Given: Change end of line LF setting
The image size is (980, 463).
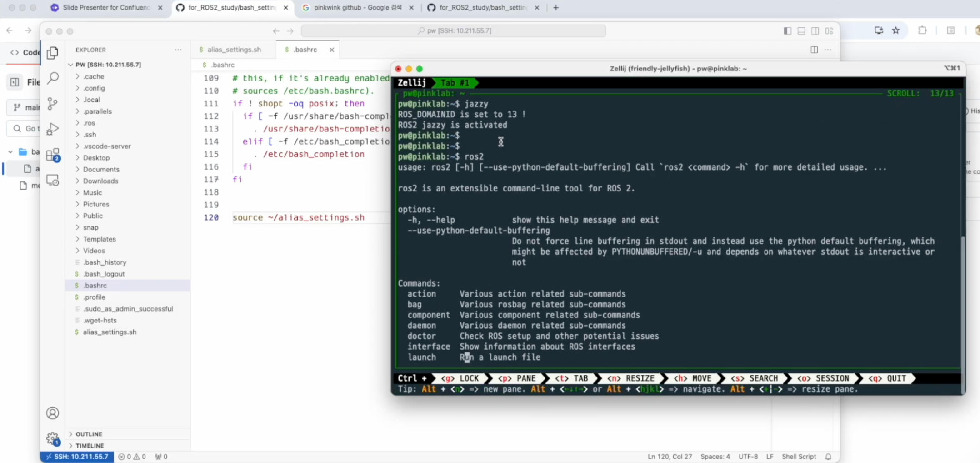Looking at the screenshot, I should (x=770, y=457).
